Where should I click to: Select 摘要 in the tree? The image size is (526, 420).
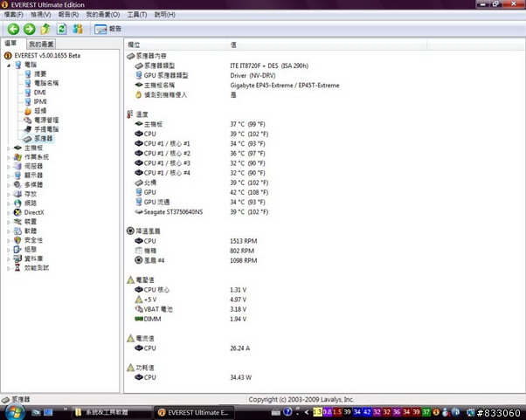point(40,74)
